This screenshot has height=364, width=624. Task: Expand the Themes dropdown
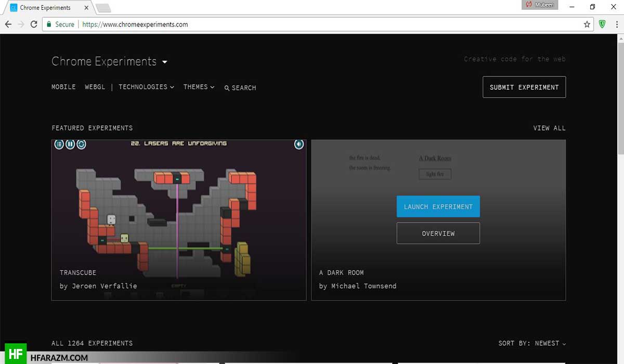click(x=199, y=87)
